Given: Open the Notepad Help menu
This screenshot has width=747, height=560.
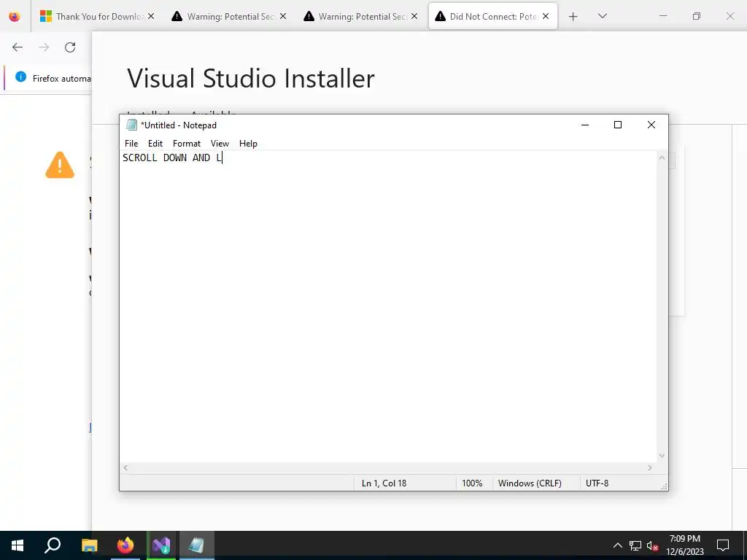Looking at the screenshot, I should 248,144.
